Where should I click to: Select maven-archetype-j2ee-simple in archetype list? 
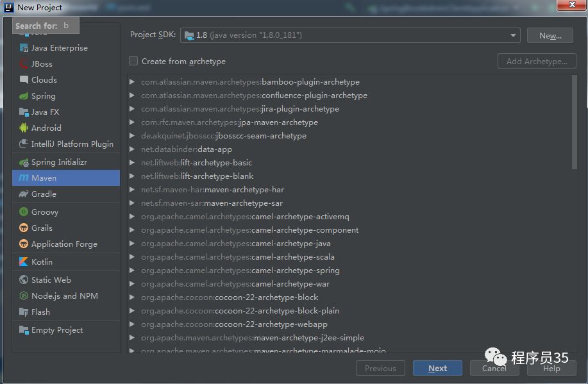[x=253, y=338]
